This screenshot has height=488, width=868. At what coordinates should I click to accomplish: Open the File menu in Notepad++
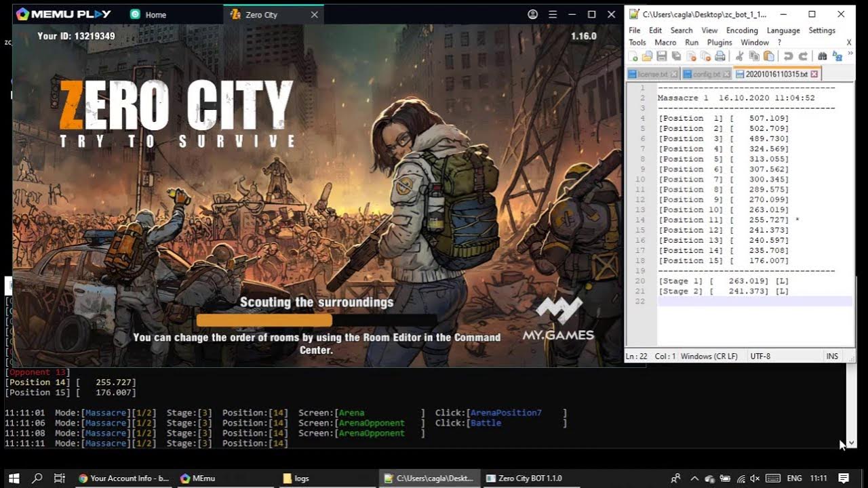coord(634,30)
